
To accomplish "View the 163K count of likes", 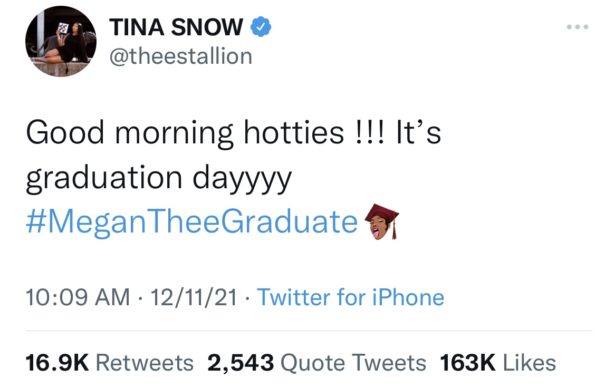I will tap(468, 363).
